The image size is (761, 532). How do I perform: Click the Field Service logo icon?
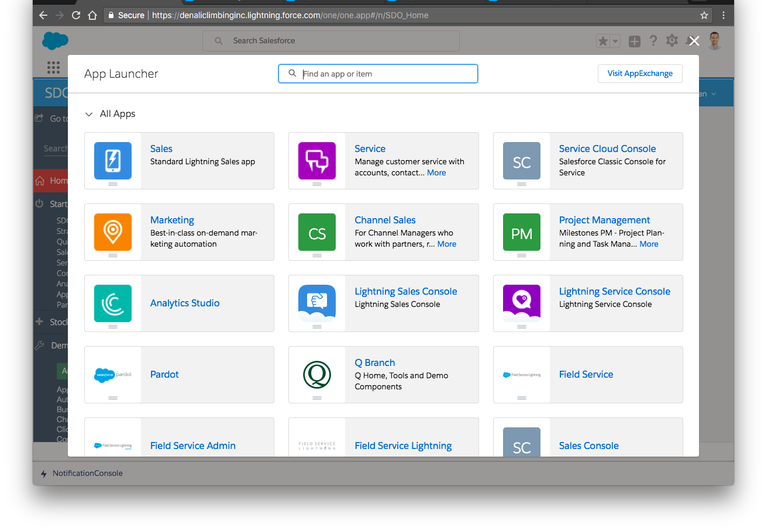point(522,375)
